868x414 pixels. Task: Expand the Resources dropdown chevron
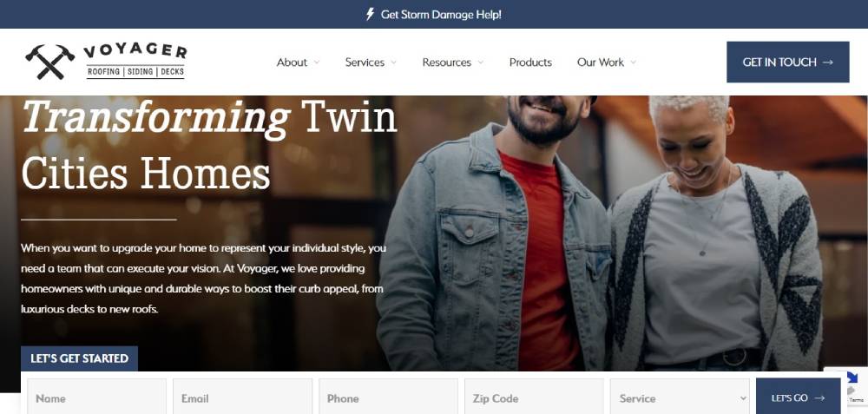click(x=481, y=62)
